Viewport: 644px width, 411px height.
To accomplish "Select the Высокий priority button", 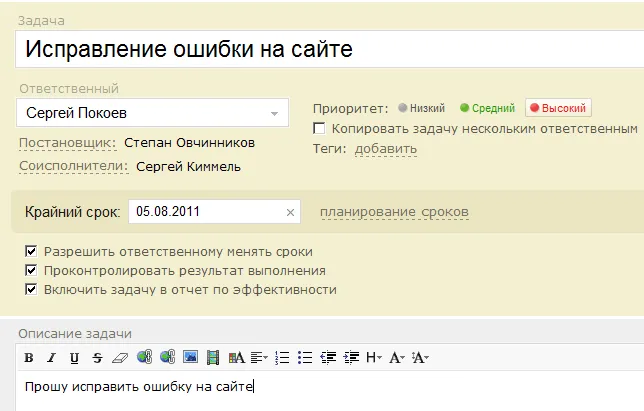I will point(558,108).
